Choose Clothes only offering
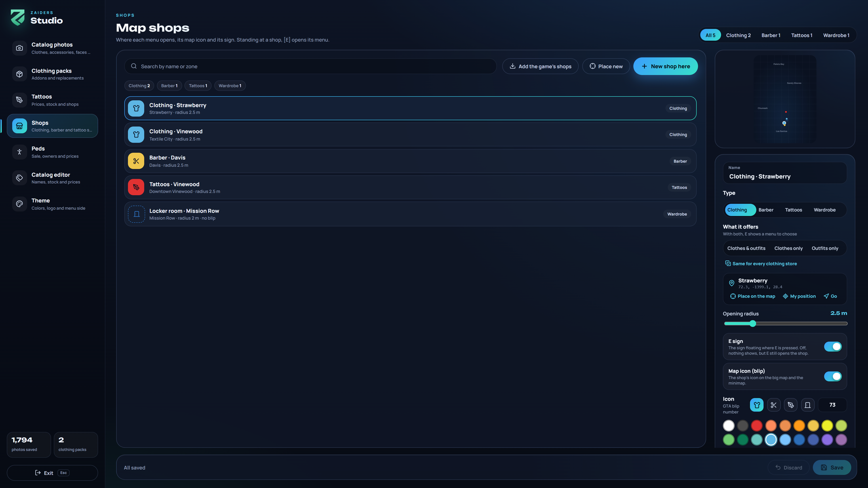Screen dimensions: 868x488 click(x=788, y=248)
